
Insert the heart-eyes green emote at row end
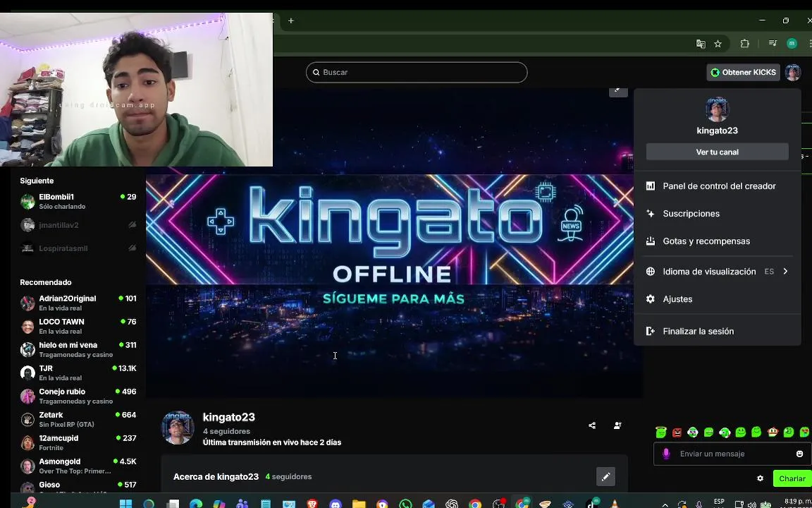805,432
